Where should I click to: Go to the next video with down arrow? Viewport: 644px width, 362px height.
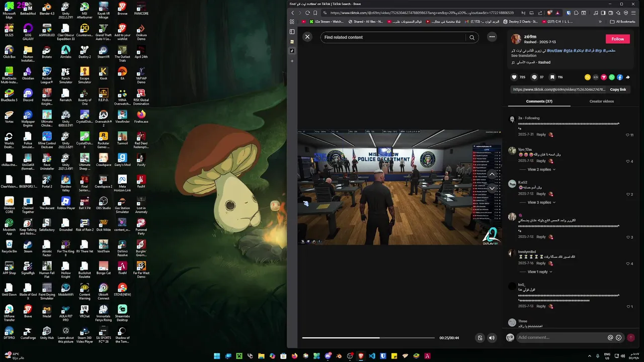[x=492, y=188]
